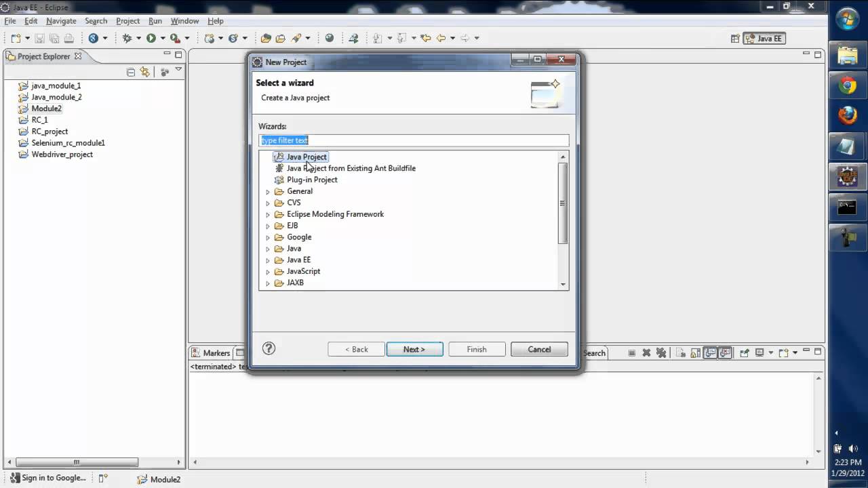Click the Back navigation yellow arrow icon

click(441, 39)
